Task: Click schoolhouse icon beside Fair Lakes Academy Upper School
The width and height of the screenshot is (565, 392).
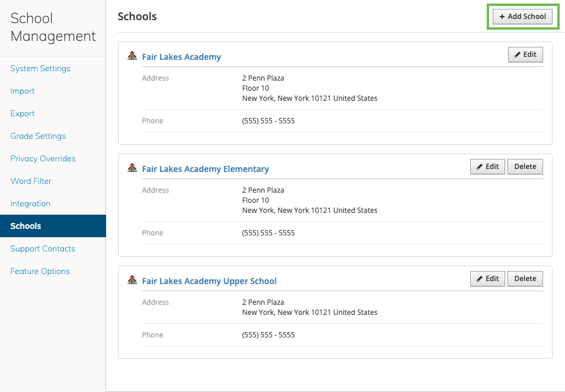Action: click(x=132, y=281)
